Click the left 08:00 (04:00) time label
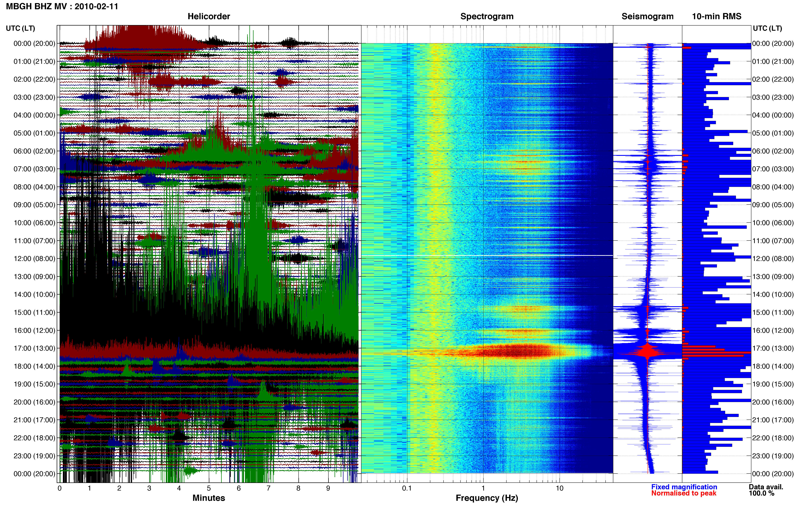This screenshot has height=508, width=812. coord(34,187)
